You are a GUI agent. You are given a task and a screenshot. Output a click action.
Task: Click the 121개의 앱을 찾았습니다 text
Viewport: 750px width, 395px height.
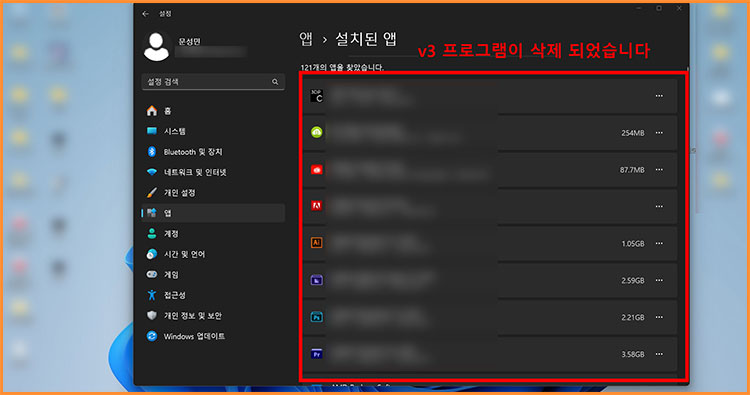coord(342,67)
